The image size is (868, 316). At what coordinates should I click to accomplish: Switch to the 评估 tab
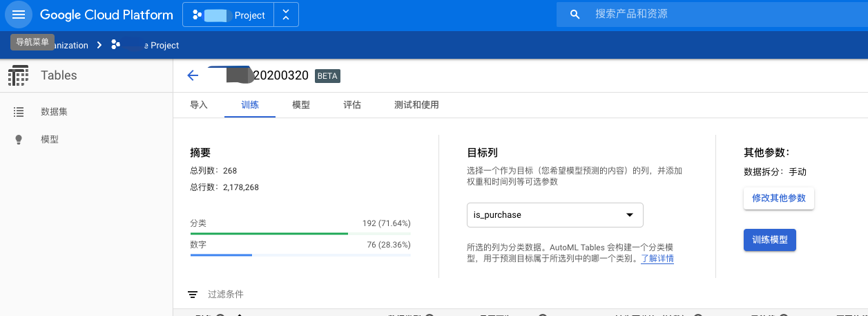[x=352, y=105]
